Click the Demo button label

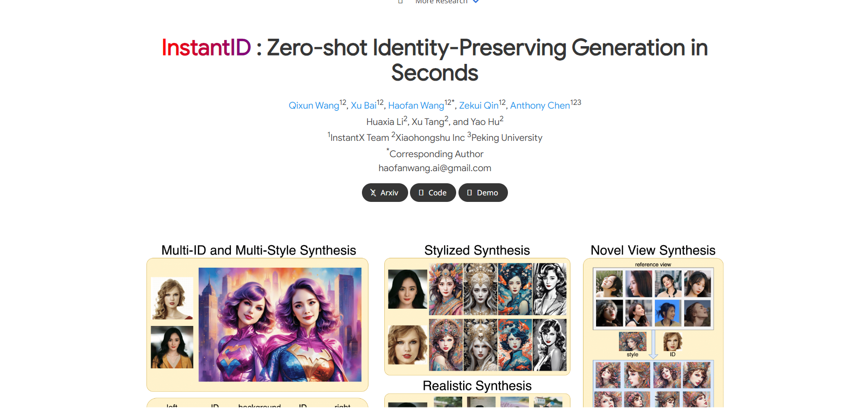pos(487,193)
